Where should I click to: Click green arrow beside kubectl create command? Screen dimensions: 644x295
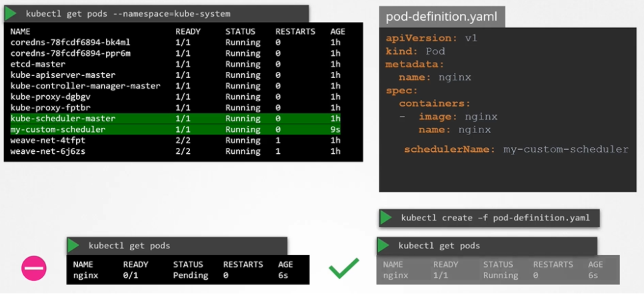click(x=386, y=218)
